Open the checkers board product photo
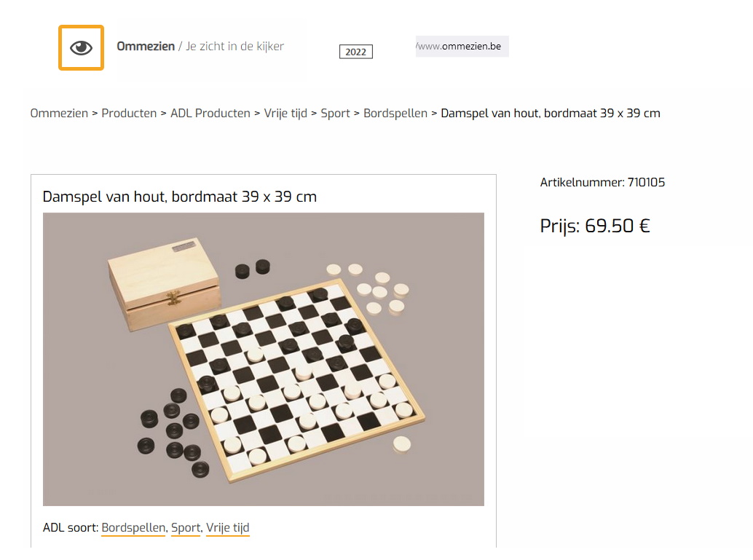Viewport: 753px width, 560px height. point(264,359)
